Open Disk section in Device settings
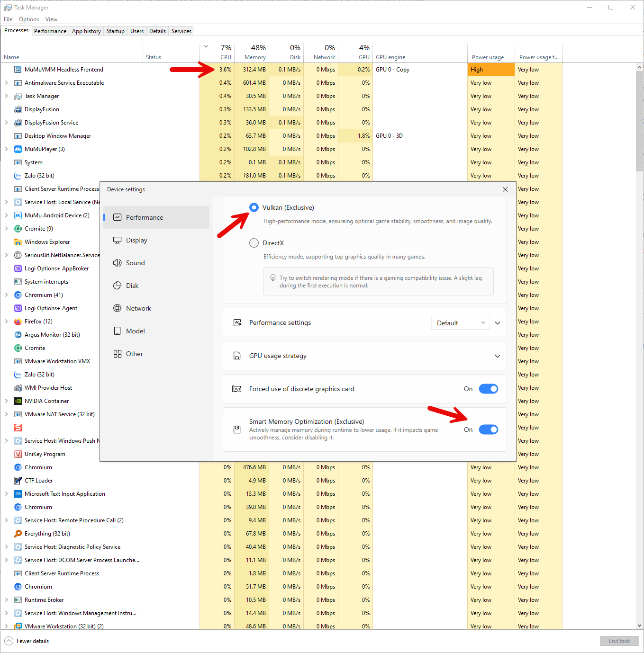The height and width of the screenshot is (653, 644). point(156,286)
